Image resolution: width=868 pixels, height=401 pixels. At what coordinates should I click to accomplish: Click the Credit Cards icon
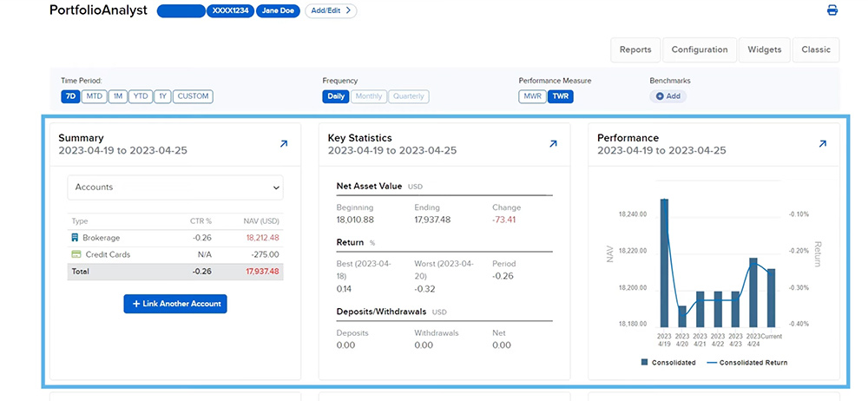point(76,254)
